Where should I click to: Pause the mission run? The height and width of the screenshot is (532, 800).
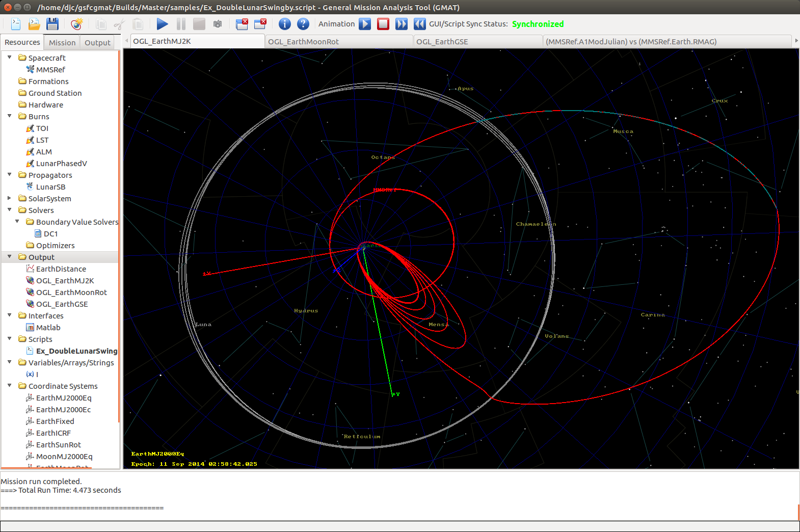(x=181, y=24)
